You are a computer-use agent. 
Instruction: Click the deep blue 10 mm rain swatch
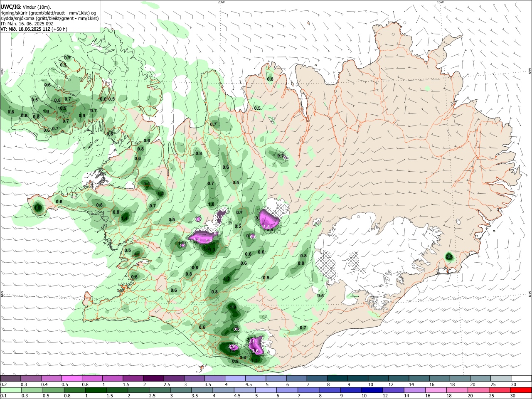coord(371,390)
